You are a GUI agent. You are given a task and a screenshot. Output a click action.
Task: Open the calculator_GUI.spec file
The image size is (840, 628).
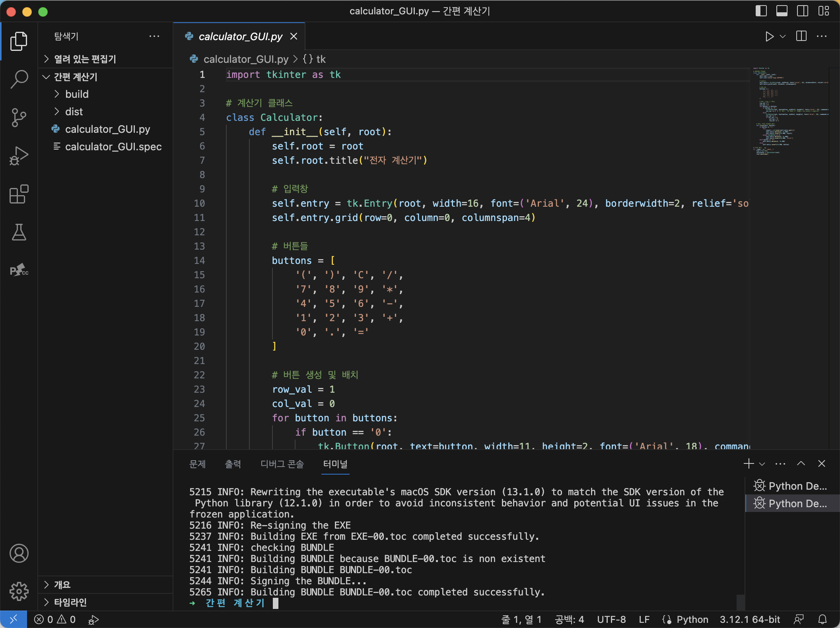coord(113,147)
